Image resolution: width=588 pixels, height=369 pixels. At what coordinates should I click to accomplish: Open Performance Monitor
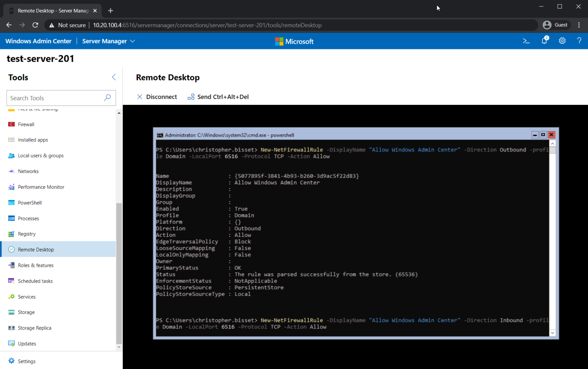(41, 187)
